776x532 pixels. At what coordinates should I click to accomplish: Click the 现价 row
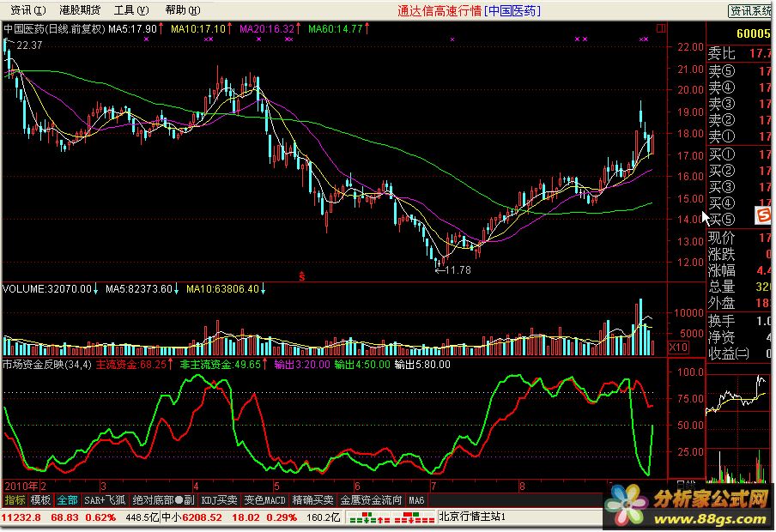(739, 238)
